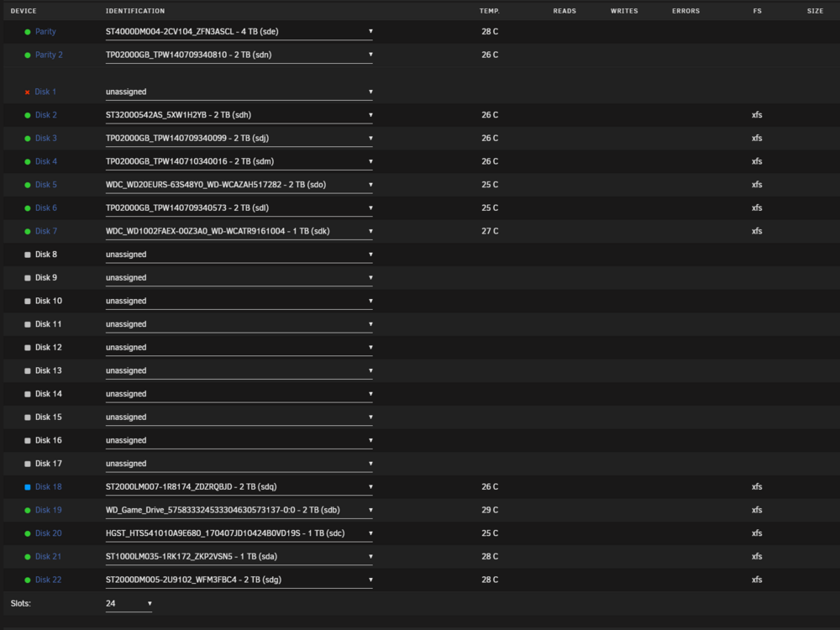
Task: Open the Disk 4 link
Action: [x=46, y=161]
